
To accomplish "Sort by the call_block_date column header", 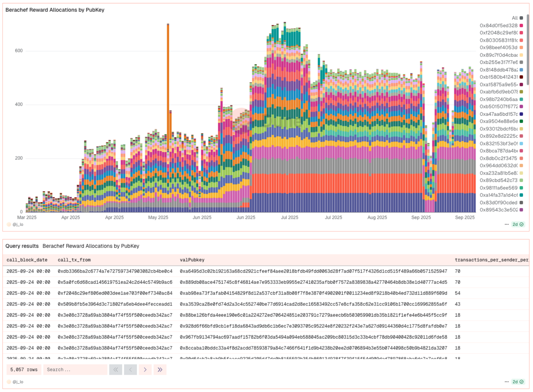I will pos(27,260).
